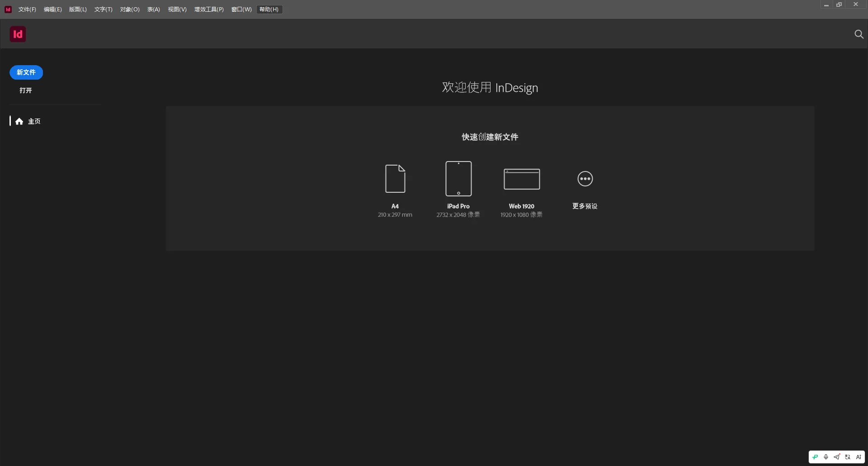Image resolution: width=868 pixels, height=466 pixels.
Task: Open more presets ellipsis circle icon
Action: click(x=585, y=179)
